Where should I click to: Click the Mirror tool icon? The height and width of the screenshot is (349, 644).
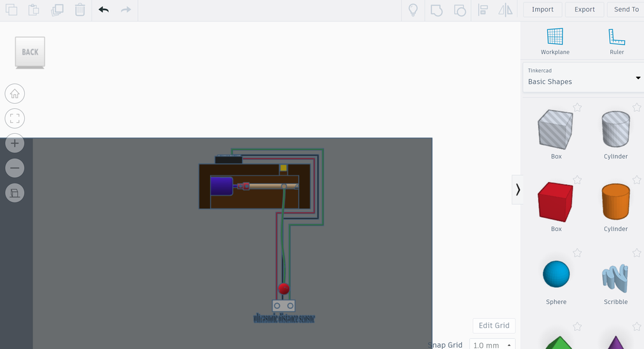[505, 10]
